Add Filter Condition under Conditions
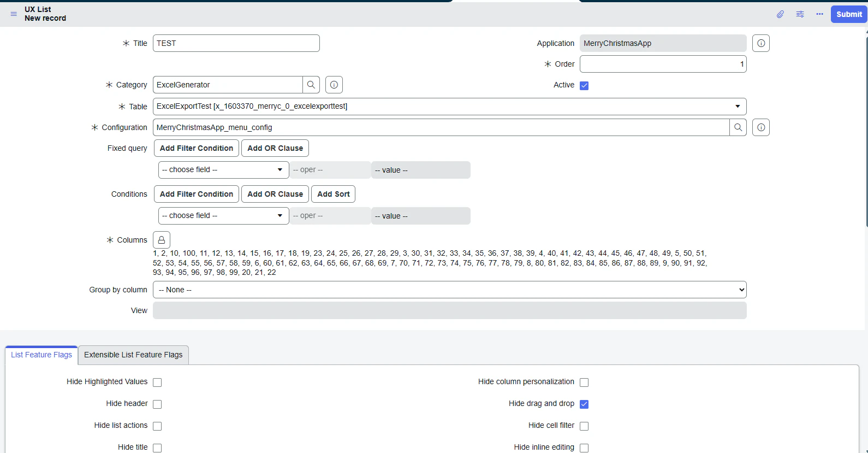868x453 pixels. [x=197, y=194]
